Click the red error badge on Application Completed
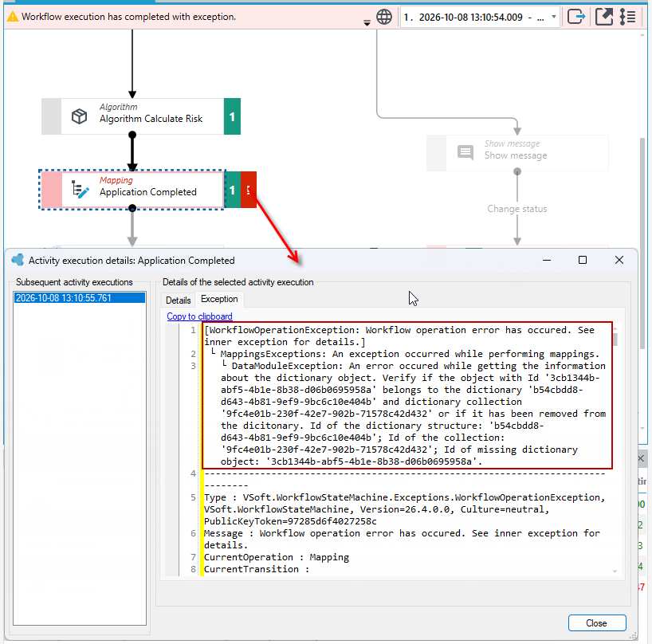652x644 pixels. [x=249, y=190]
